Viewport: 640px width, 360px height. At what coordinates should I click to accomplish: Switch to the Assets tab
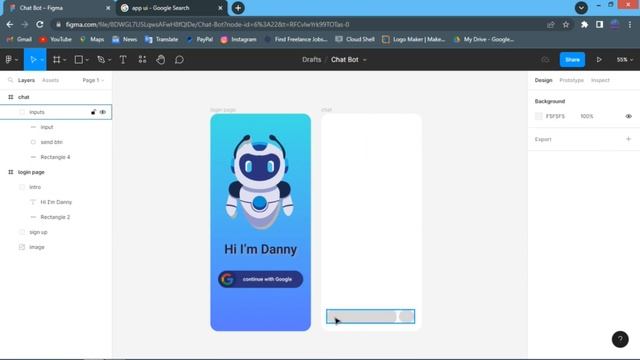[x=51, y=80]
